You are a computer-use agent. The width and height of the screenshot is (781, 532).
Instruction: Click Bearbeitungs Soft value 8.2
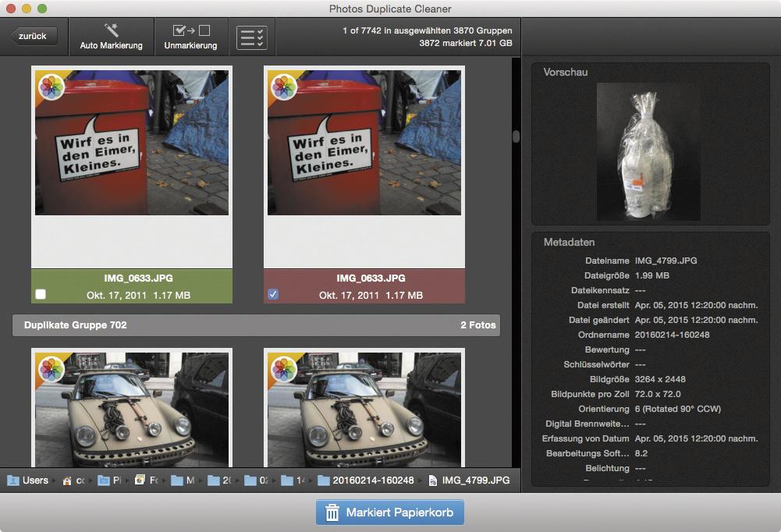[641, 453]
